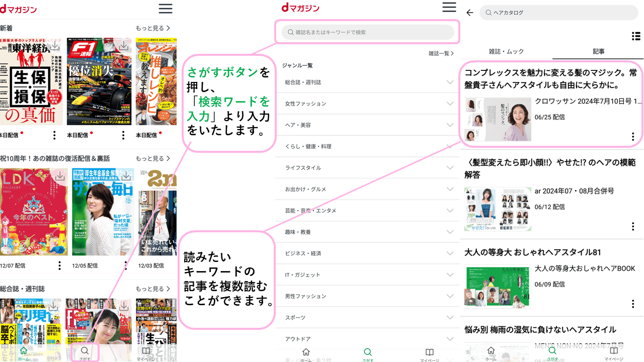Download the LDK magazine
Viewport: 644px width, 362px height.
60,176
